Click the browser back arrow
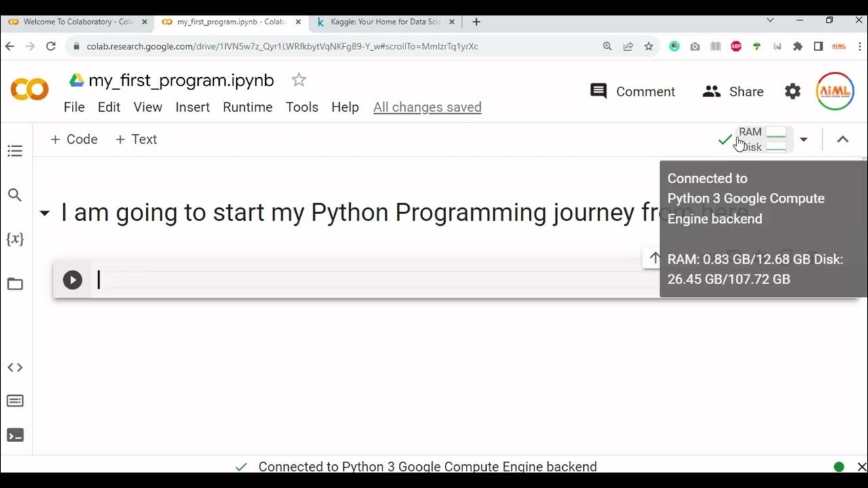The height and width of the screenshot is (488, 868). click(x=9, y=46)
